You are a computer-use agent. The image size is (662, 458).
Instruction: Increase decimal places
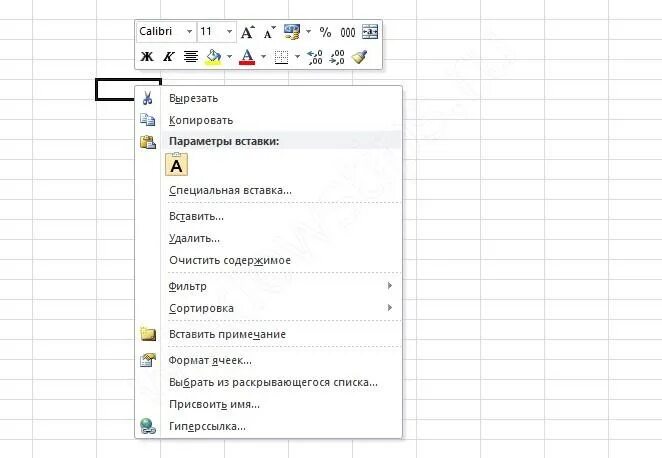315,57
